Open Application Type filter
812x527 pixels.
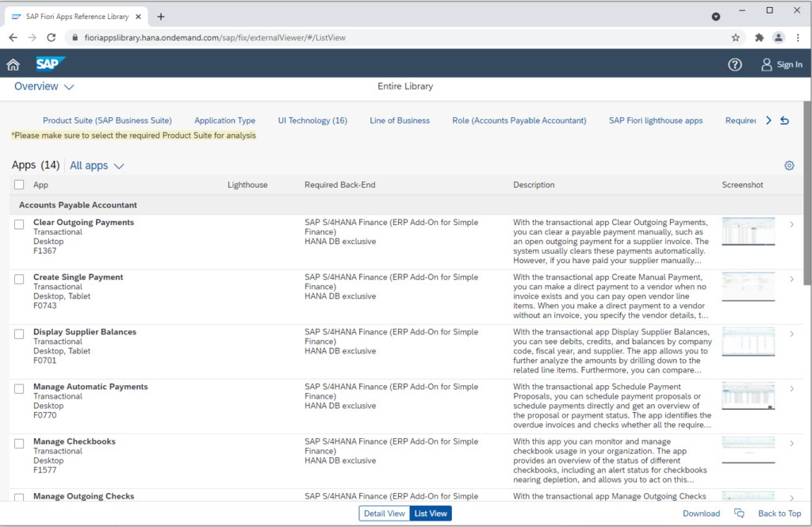tap(224, 120)
